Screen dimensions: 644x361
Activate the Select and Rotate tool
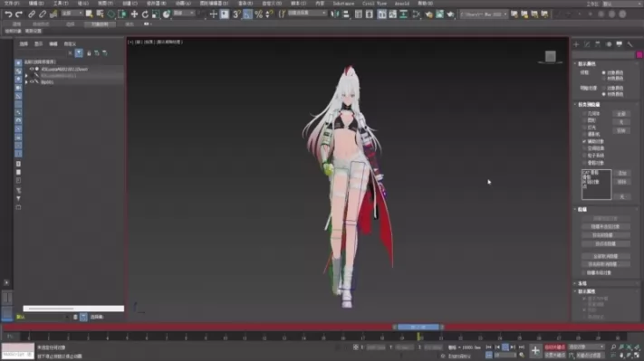(x=145, y=14)
